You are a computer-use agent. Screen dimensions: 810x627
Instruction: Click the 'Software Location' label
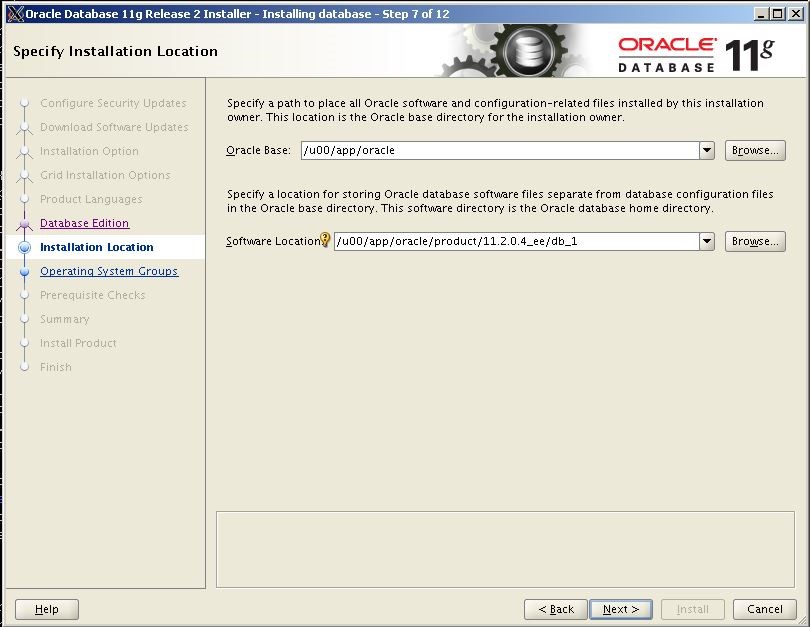pos(273,241)
